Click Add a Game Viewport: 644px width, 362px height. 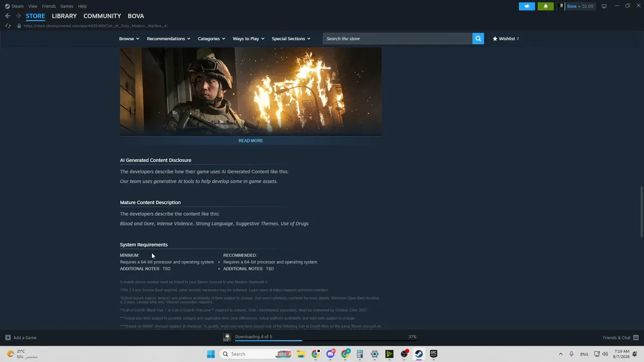click(x=21, y=337)
